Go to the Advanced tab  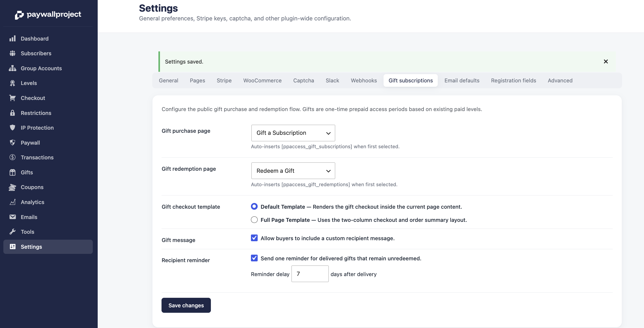[560, 80]
